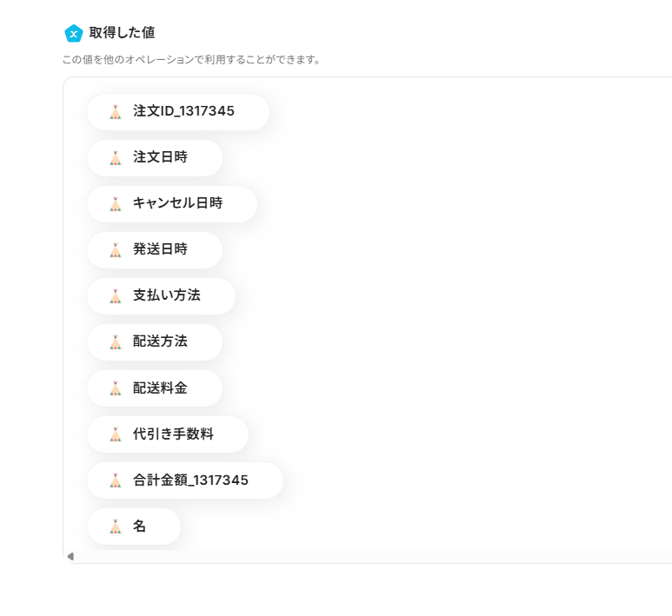This screenshot has height=616, width=672.
Task: Select the 注文日時 value chip
Action: click(160, 158)
